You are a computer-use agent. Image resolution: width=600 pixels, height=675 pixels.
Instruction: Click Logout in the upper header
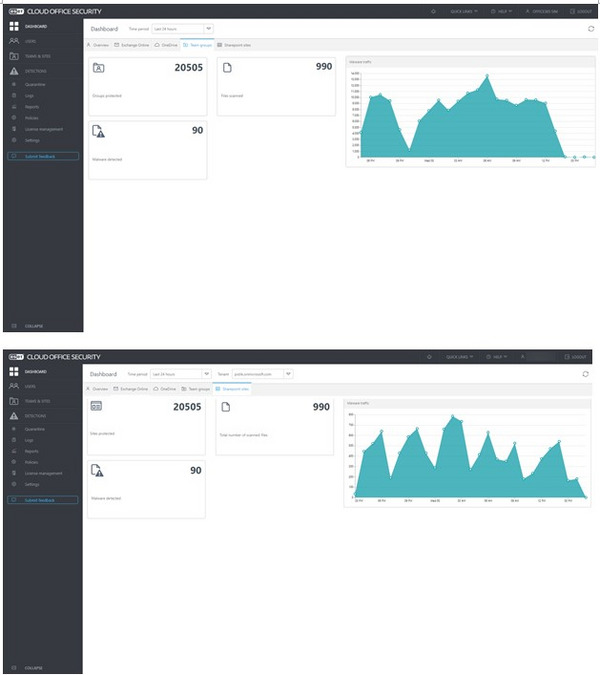click(580, 11)
